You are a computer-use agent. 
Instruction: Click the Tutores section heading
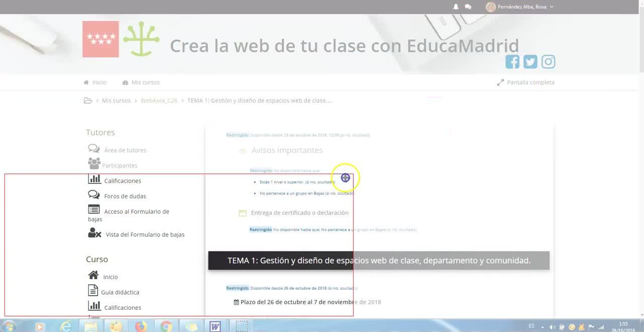[x=100, y=132]
